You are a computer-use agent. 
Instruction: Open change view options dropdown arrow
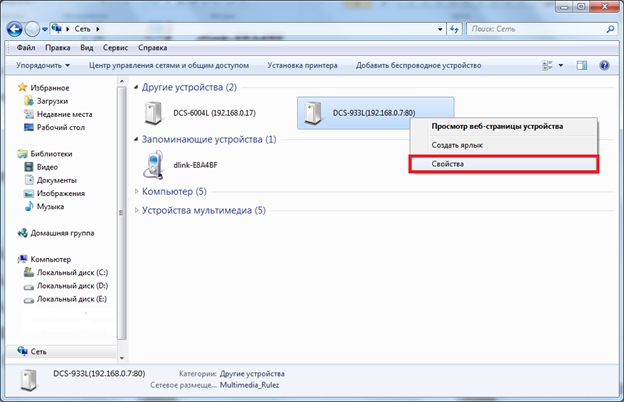click(561, 66)
